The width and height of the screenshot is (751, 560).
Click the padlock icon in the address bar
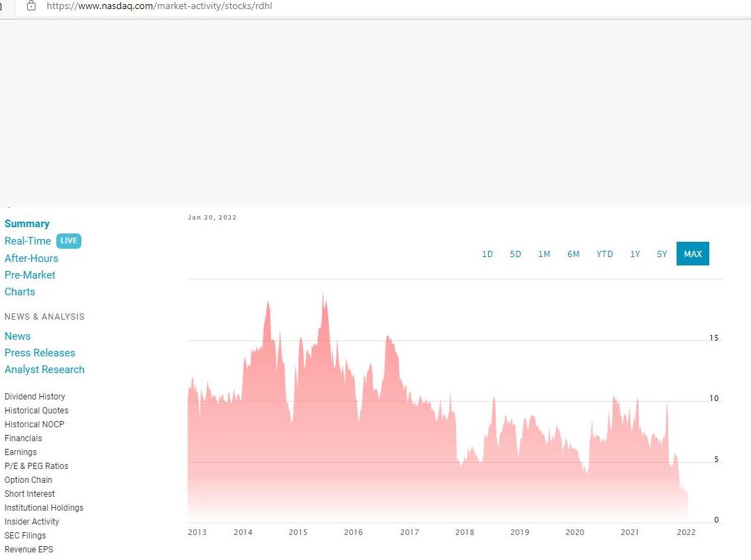tap(31, 6)
